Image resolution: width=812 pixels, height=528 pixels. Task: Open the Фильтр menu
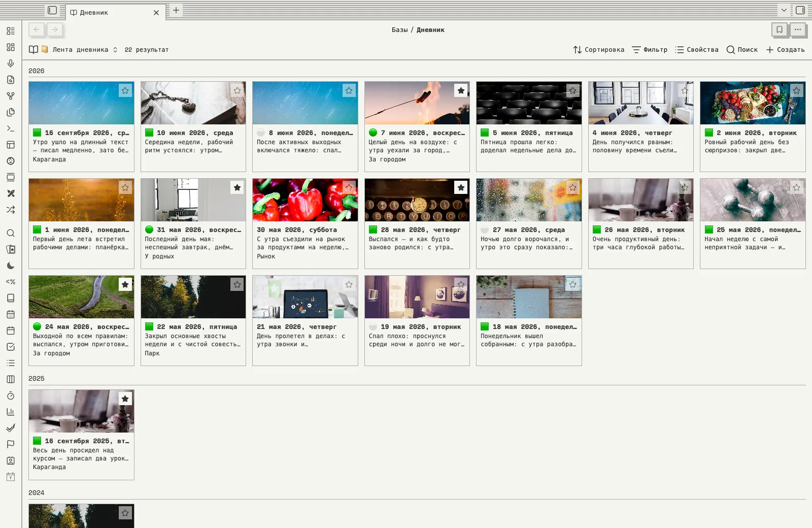(x=650, y=50)
